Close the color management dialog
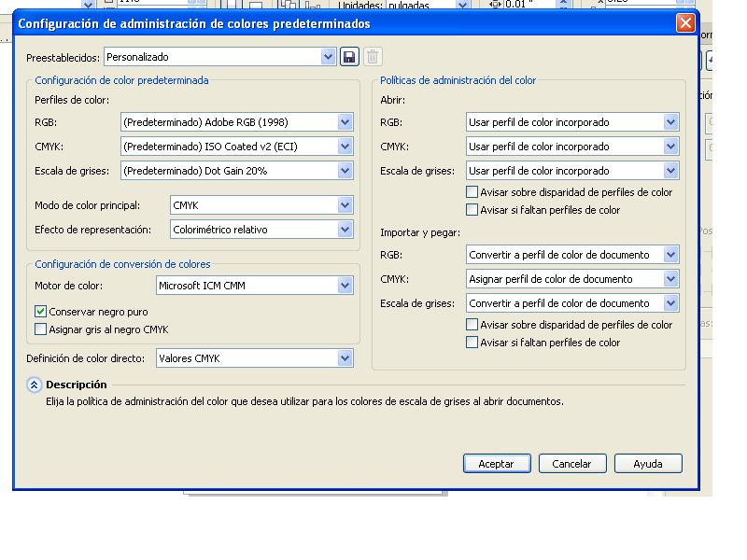This screenshot has height=560, width=747. click(685, 22)
